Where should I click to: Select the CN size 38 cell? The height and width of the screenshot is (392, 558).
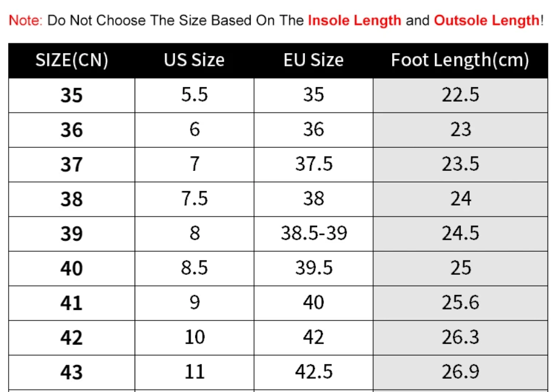pyautogui.click(x=72, y=199)
